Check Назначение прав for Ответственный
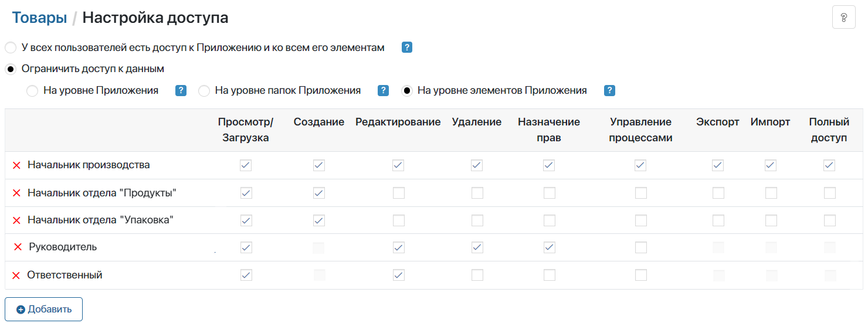 [x=550, y=275]
